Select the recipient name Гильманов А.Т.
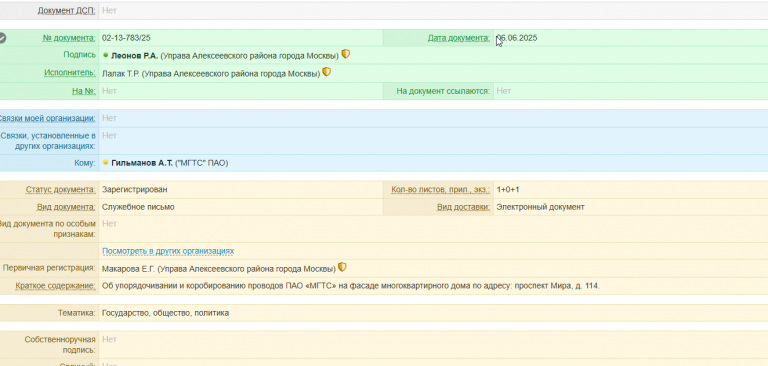Screen dimensions: 768x366 click(x=142, y=163)
